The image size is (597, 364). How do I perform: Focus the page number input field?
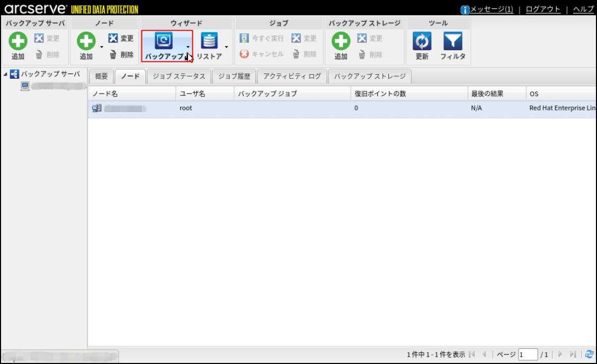coord(528,354)
